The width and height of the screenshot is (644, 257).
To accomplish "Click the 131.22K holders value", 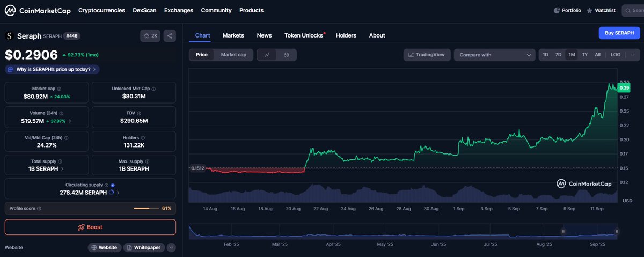I will point(134,145).
